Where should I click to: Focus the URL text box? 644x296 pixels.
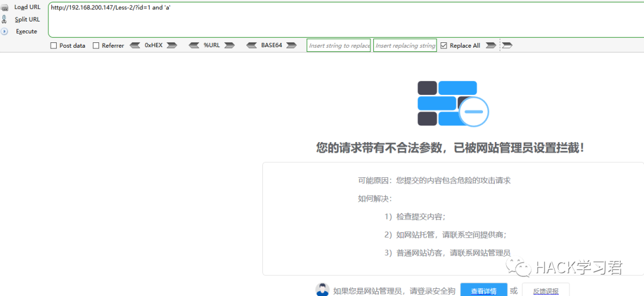click(x=346, y=20)
